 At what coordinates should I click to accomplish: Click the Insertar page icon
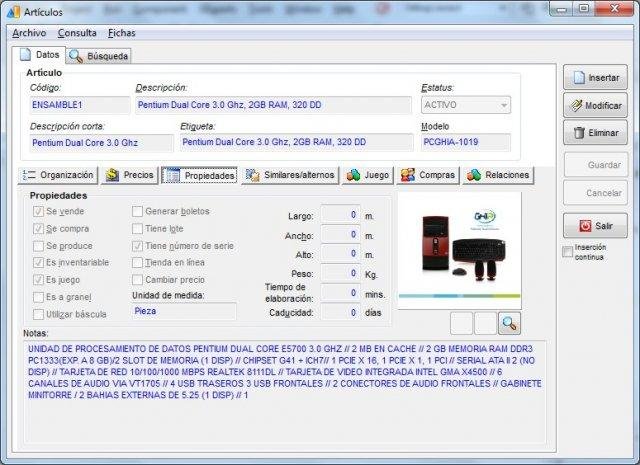[x=579, y=77]
